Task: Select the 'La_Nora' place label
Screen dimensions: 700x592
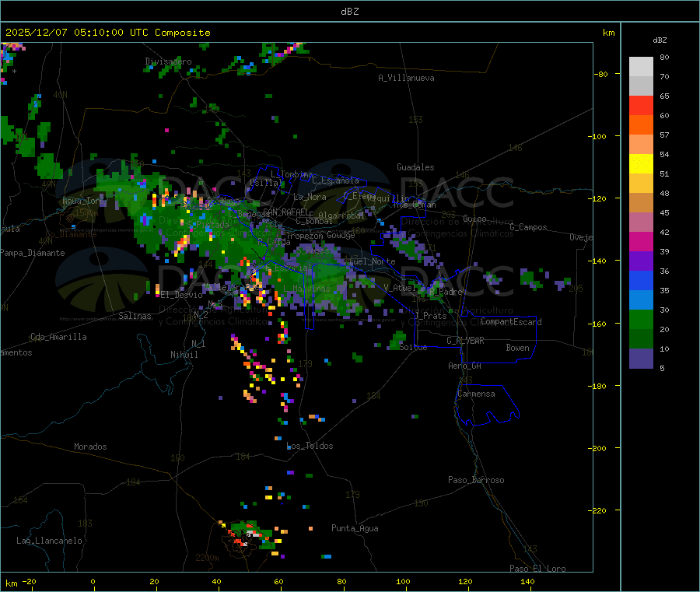Action: [x=310, y=197]
